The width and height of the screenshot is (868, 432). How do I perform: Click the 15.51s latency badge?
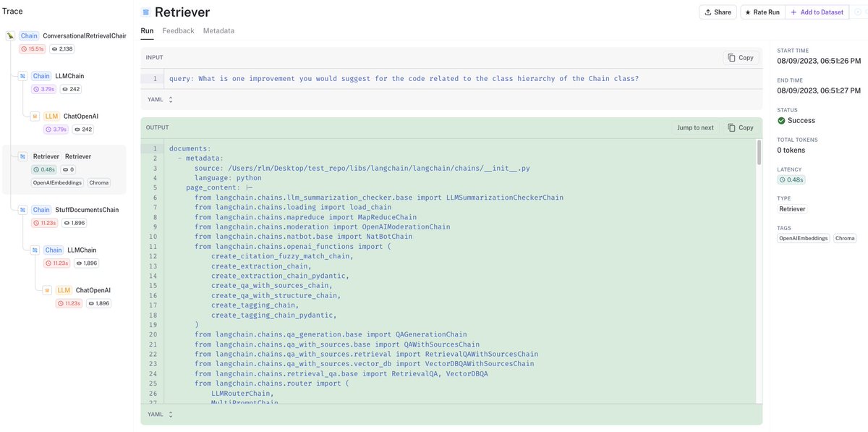(31, 49)
